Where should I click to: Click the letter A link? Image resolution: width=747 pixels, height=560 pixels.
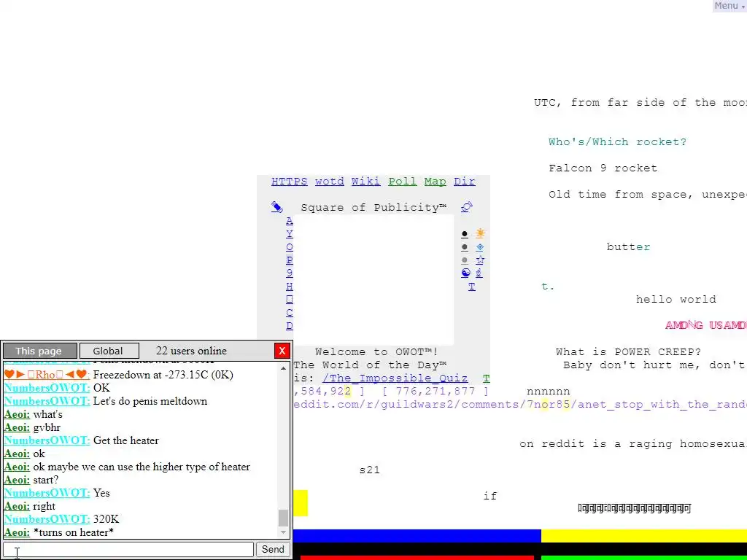point(289,221)
